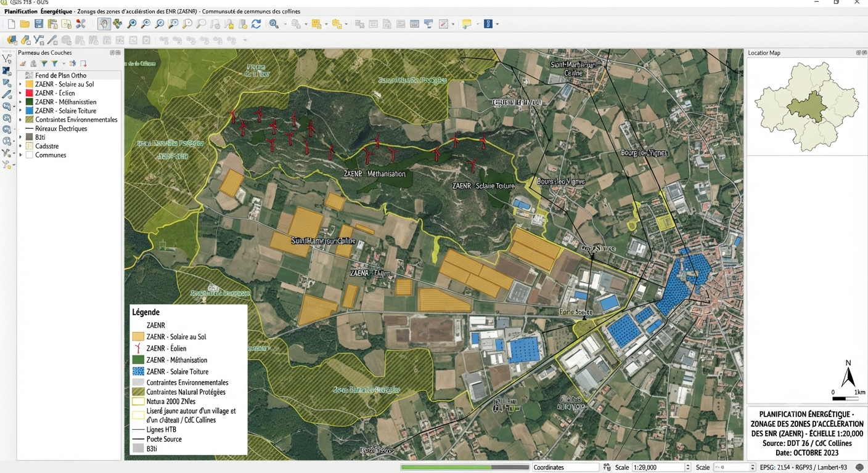Click the Identify Features icon
The image size is (868, 473).
(274, 24)
